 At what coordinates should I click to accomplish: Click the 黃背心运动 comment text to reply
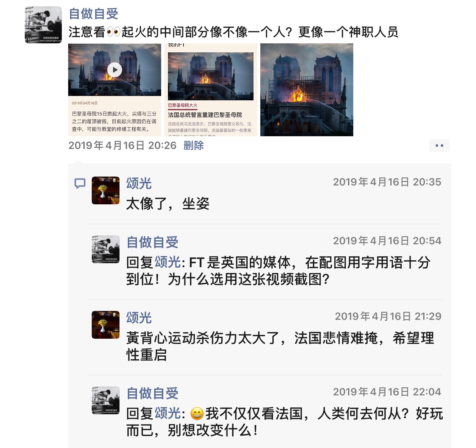[280, 346]
